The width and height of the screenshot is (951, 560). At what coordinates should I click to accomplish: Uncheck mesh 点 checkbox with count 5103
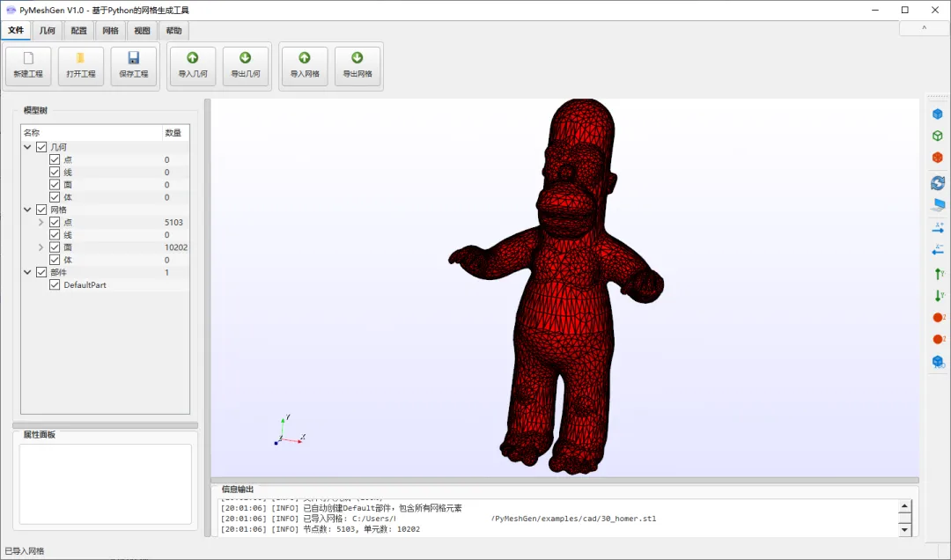click(55, 222)
